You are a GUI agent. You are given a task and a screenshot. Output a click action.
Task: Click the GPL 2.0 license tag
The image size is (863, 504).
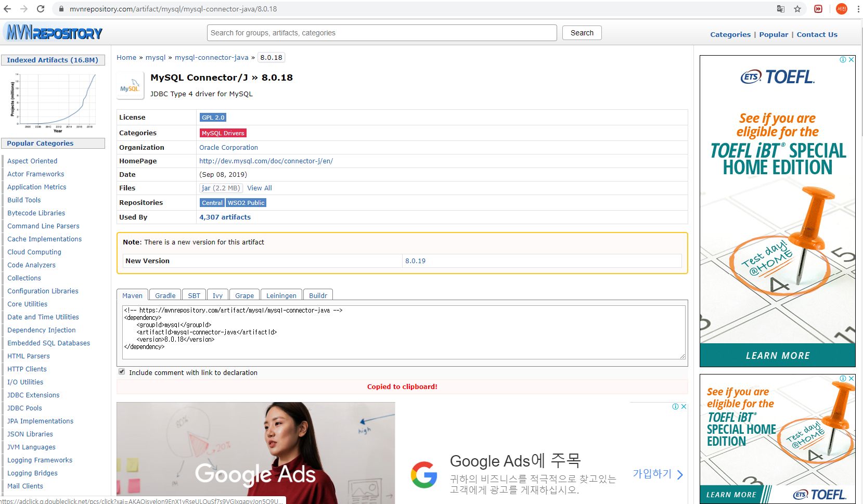(x=213, y=118)
